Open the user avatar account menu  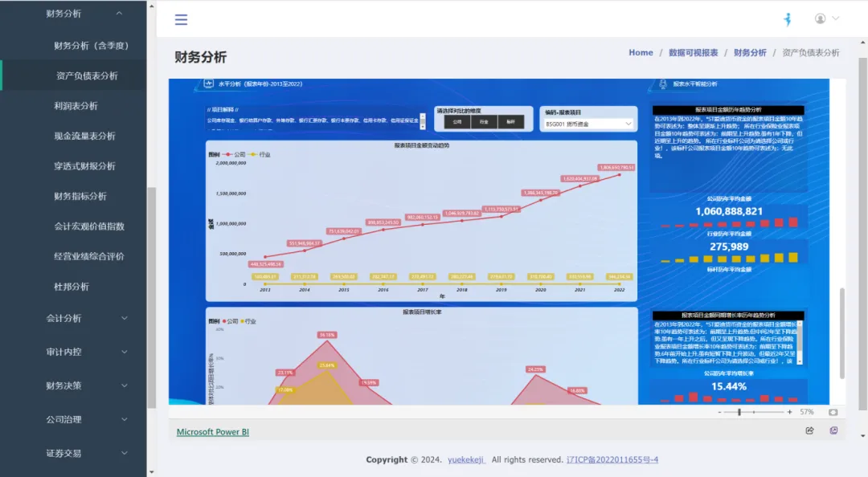(x=826, y=18)
